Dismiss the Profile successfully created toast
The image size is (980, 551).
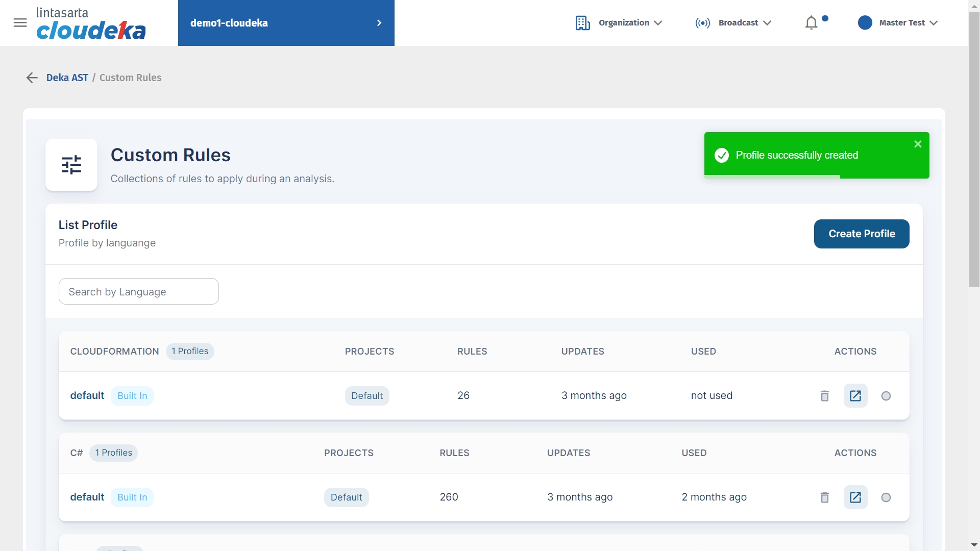click(917, 144)
